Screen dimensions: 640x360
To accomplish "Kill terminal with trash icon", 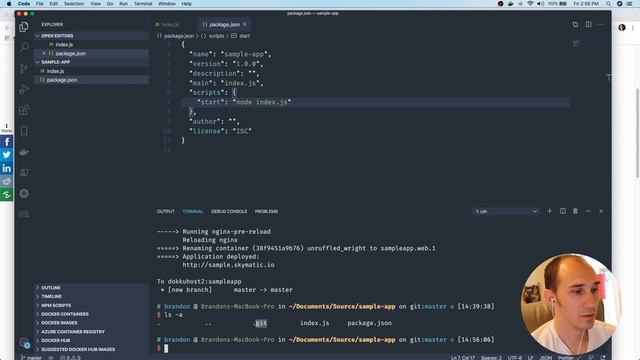I will pyautogui.click(x=575, y=211).
